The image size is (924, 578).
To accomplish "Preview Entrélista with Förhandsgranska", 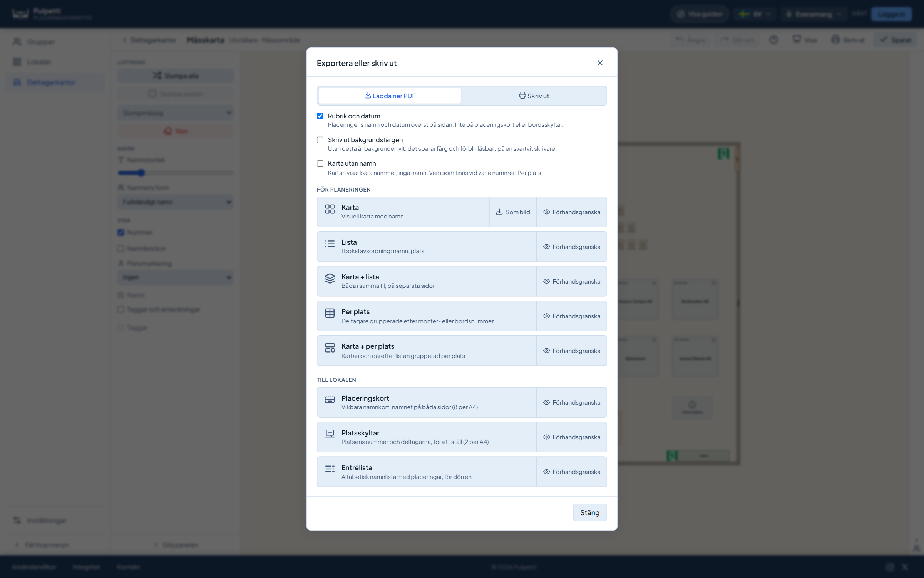I will (572, 472).
